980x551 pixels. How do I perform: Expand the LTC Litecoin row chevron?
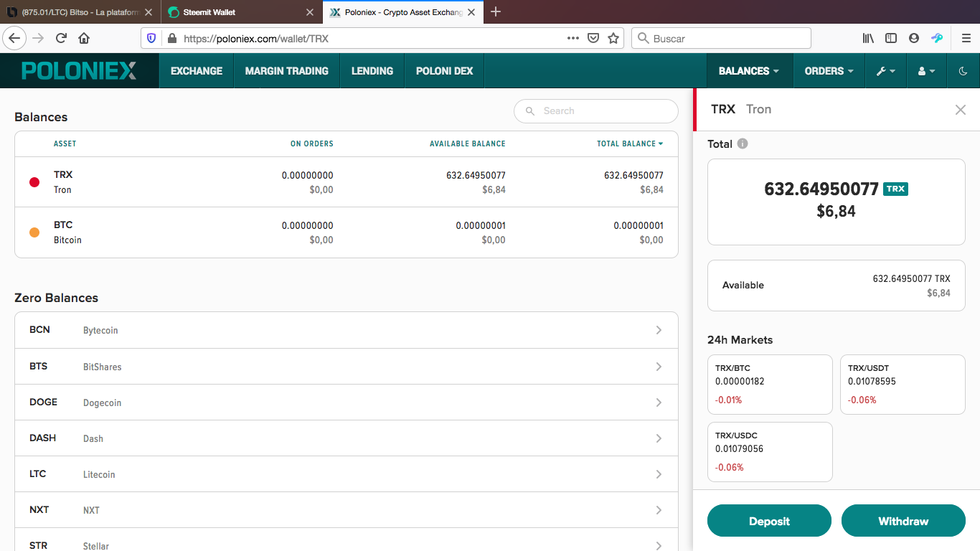[x=659, y=474]
